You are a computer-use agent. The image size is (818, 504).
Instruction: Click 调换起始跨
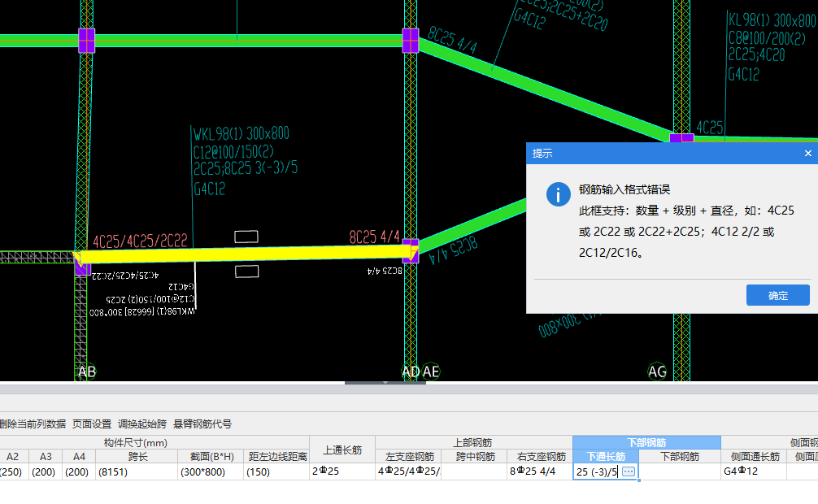pyautogui.click(x=142, y=424)
